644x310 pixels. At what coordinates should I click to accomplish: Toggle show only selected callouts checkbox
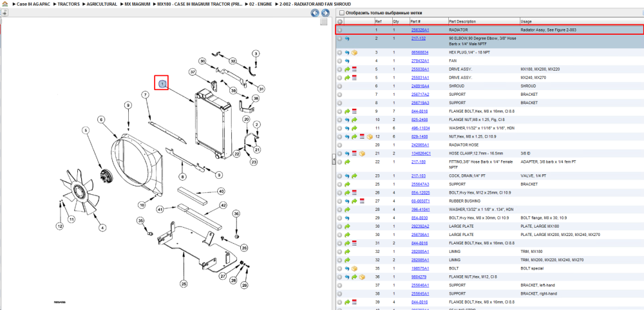click(342, 13)
